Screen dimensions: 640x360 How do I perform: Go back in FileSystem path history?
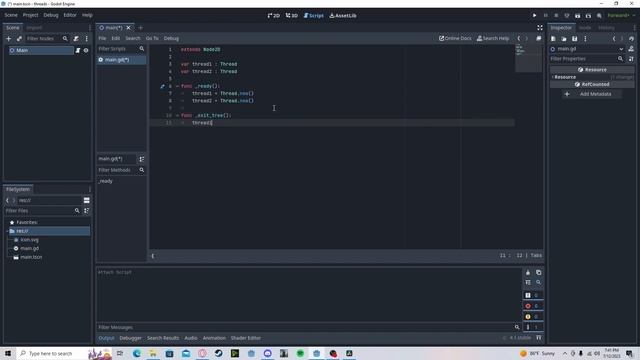(7, 200)
